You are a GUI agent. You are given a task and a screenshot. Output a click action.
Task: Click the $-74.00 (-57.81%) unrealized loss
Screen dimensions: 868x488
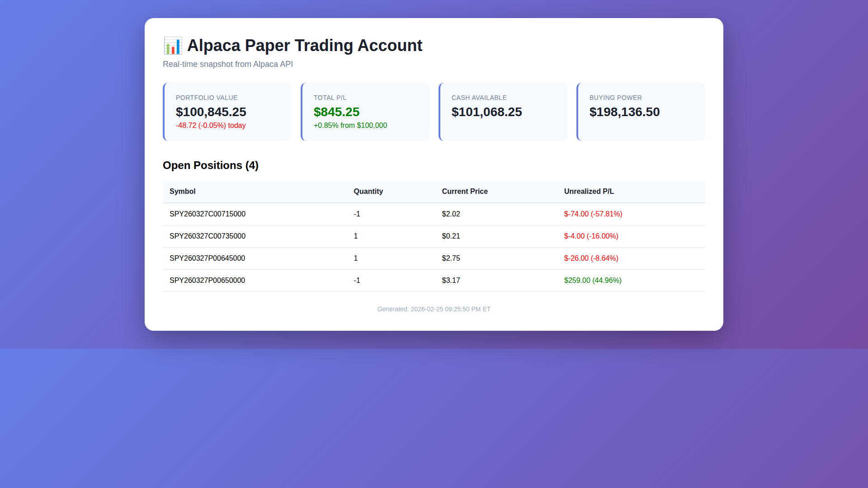point(593,214)
